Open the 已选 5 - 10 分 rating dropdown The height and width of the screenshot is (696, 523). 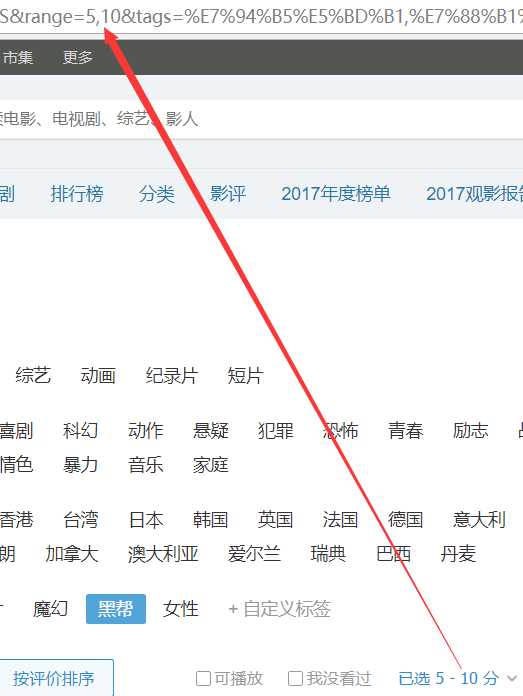(x=458, y=678)
